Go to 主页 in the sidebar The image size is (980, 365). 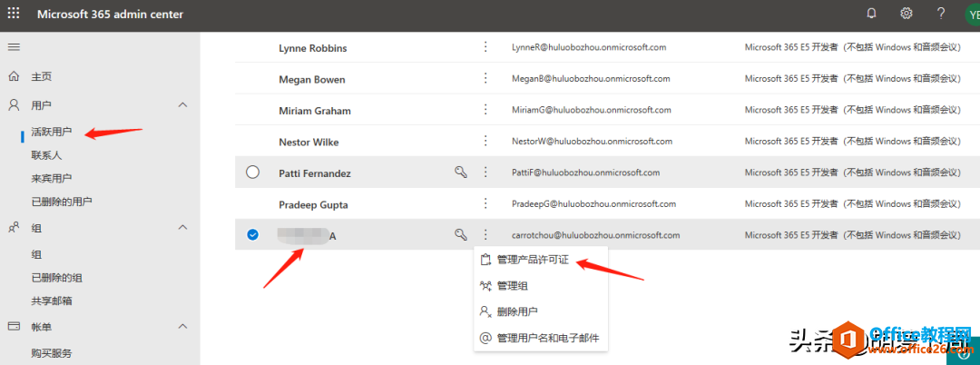click(41, 77)
